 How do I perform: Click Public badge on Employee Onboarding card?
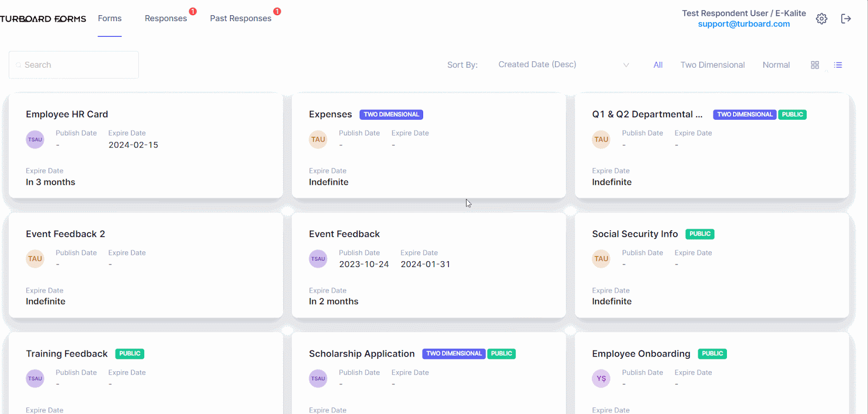click(712, 354)
